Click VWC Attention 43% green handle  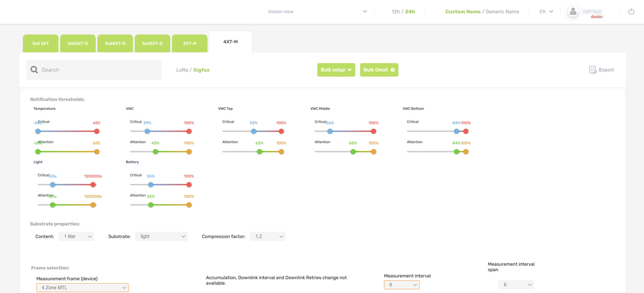tap(155, 152)
